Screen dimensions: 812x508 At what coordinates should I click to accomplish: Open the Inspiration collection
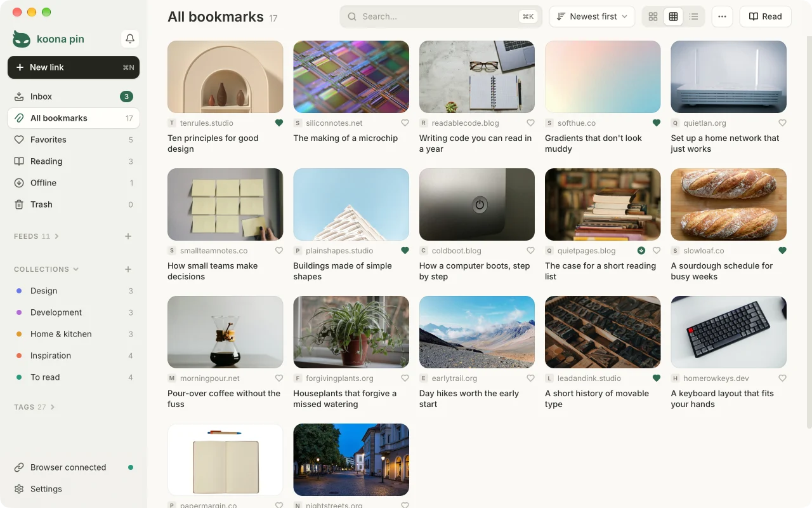74,356
